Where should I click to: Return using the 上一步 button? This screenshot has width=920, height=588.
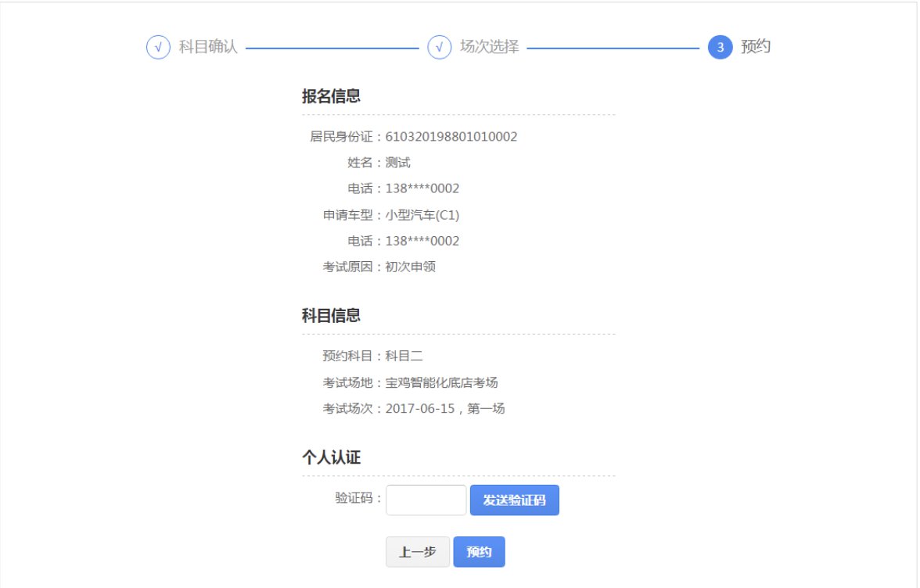tap(418, 552)
